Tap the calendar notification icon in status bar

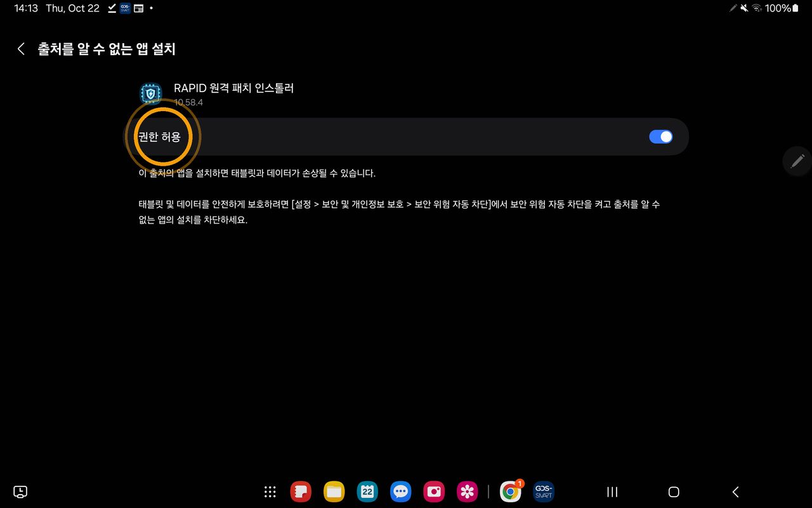tap(138, 8)
